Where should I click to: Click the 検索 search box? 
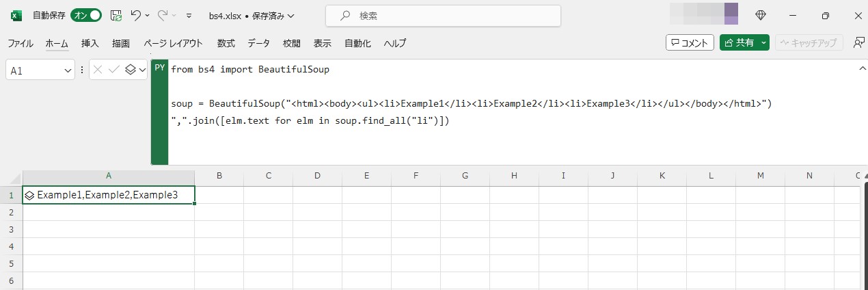pos(443,15)
